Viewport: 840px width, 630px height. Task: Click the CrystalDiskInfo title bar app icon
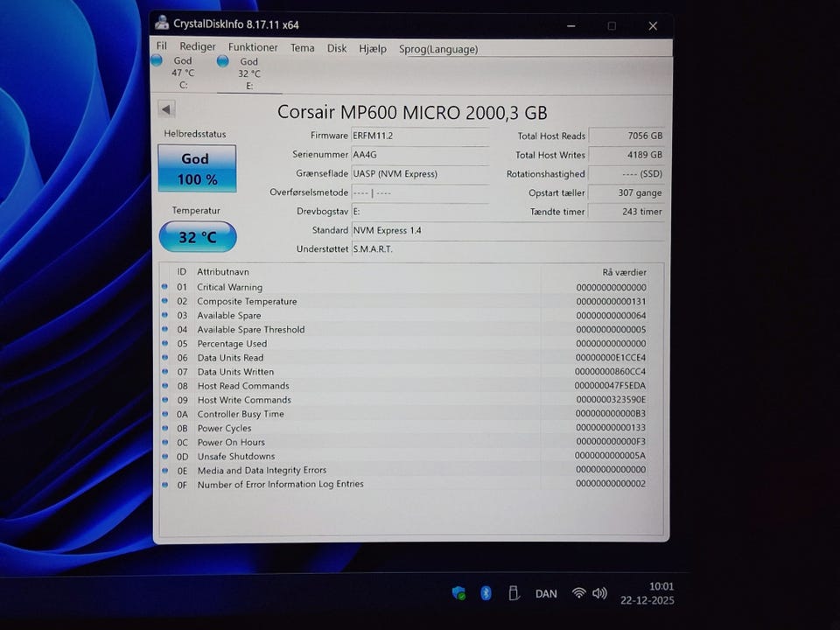click(161, 23)
